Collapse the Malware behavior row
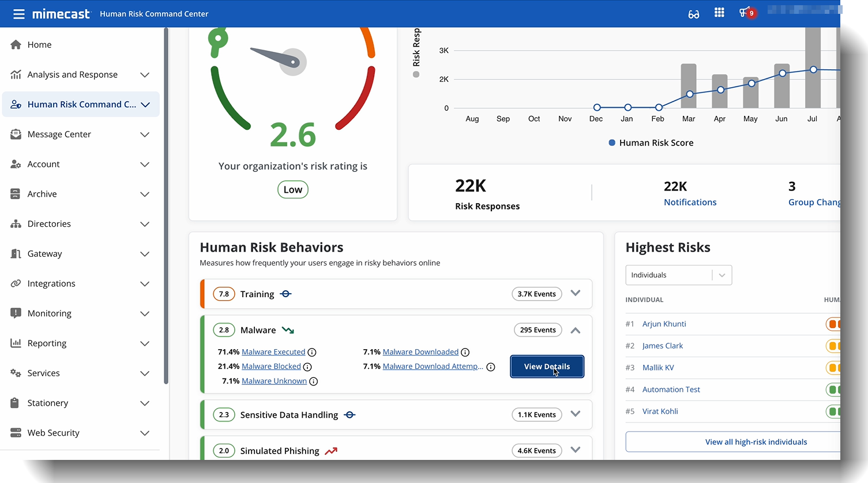868x483 pixels. coord(575,330)
